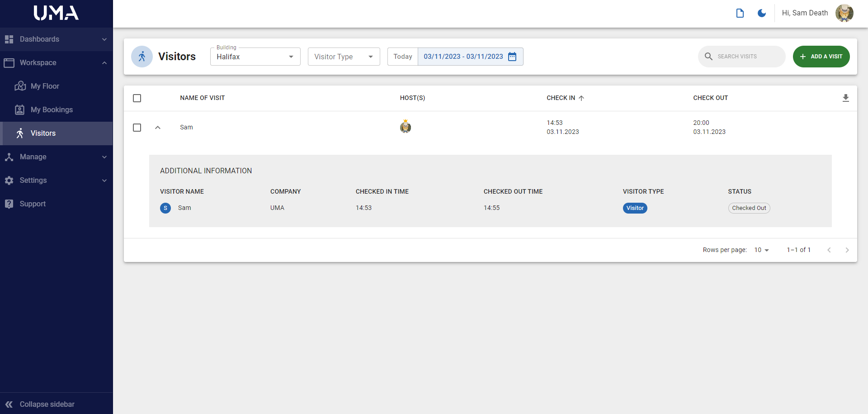Click the host avatar in Sam's row
The height and width of the screenshot is (414, 868).
click(406, 127)
